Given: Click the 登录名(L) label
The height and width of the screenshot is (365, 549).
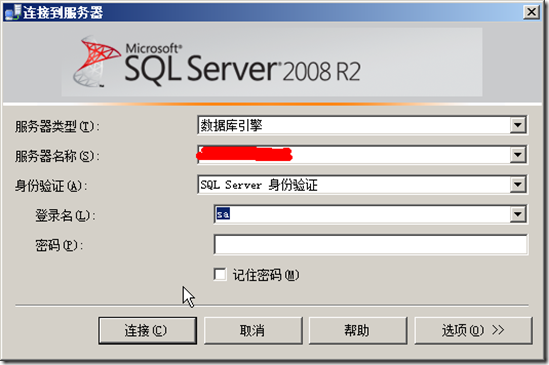Looking at the screenshot, I should [65, 215].
